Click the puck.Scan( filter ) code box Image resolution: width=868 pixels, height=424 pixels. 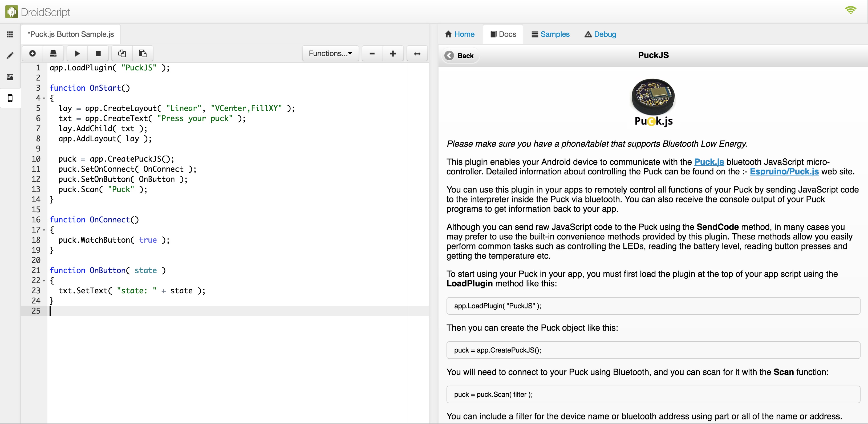(653, 394)
